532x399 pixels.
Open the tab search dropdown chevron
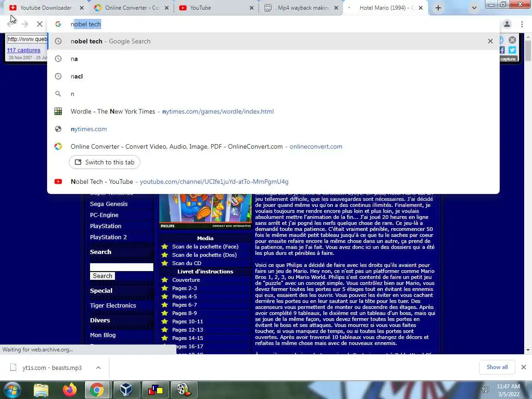474,8
